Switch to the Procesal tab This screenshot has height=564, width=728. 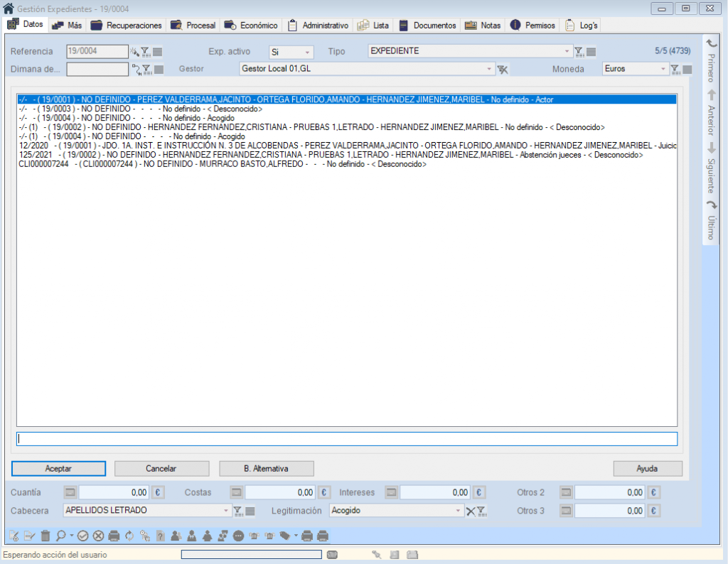tap(193, 26)
